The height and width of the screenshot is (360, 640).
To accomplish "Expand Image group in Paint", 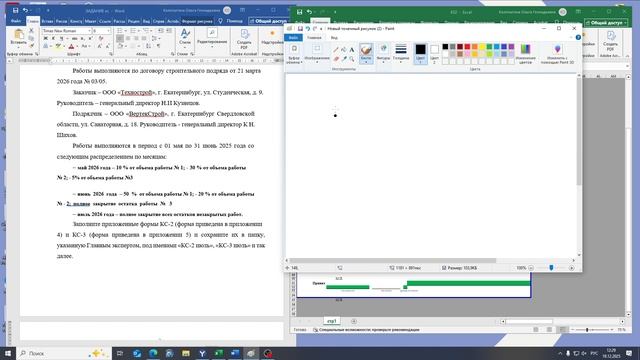I will [317, 53].
